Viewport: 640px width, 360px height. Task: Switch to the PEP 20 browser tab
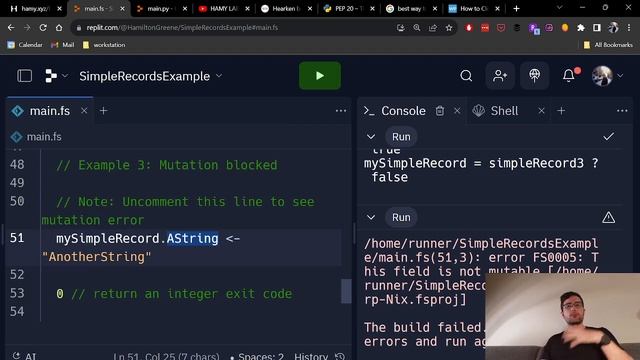click(347, 9)
